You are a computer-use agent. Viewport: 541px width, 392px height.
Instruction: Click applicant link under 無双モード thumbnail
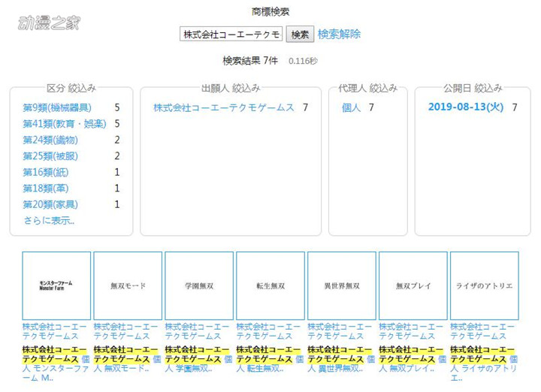click(125, 331)
